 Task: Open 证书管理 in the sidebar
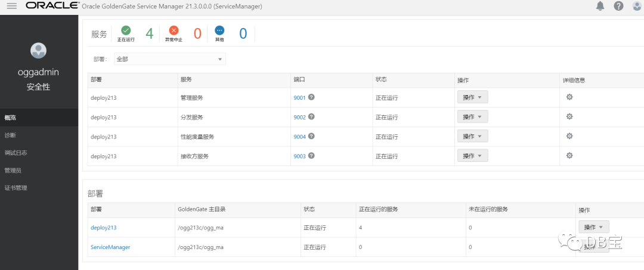click(x=39, y=188)
